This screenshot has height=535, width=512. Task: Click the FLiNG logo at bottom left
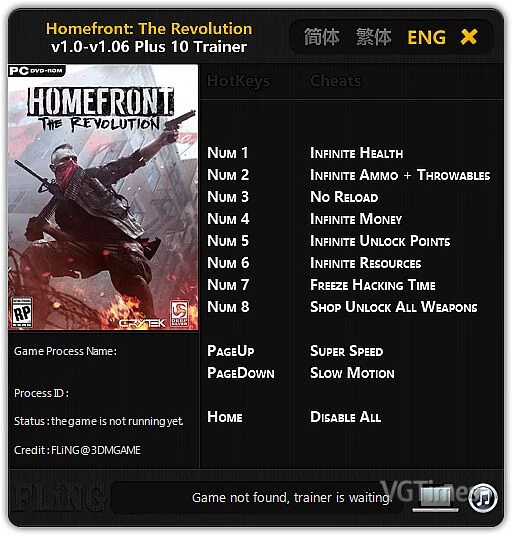tap(58, 497)
